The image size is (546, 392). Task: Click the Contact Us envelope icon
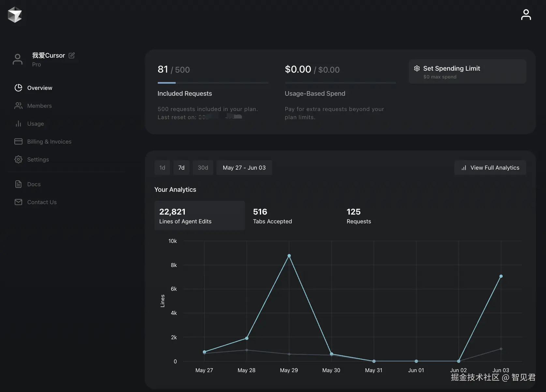click(18, 202)
